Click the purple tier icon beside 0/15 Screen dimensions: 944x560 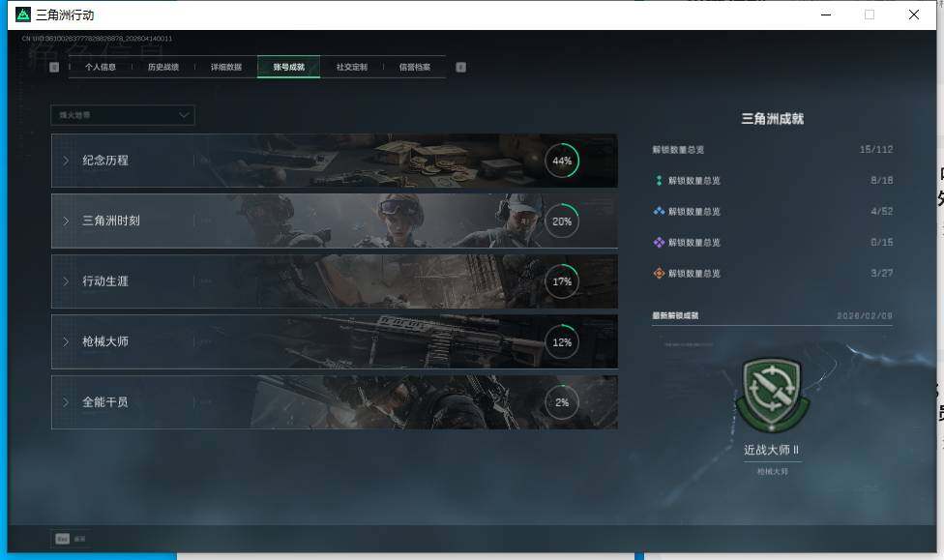coord(659,242)
